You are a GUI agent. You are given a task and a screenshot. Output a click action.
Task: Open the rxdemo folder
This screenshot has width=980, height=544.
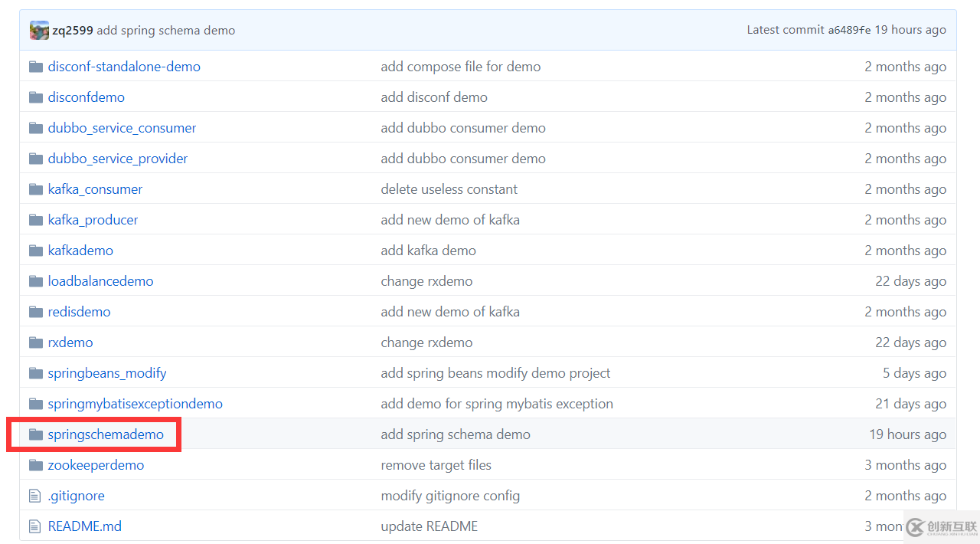tap(70, 342)
